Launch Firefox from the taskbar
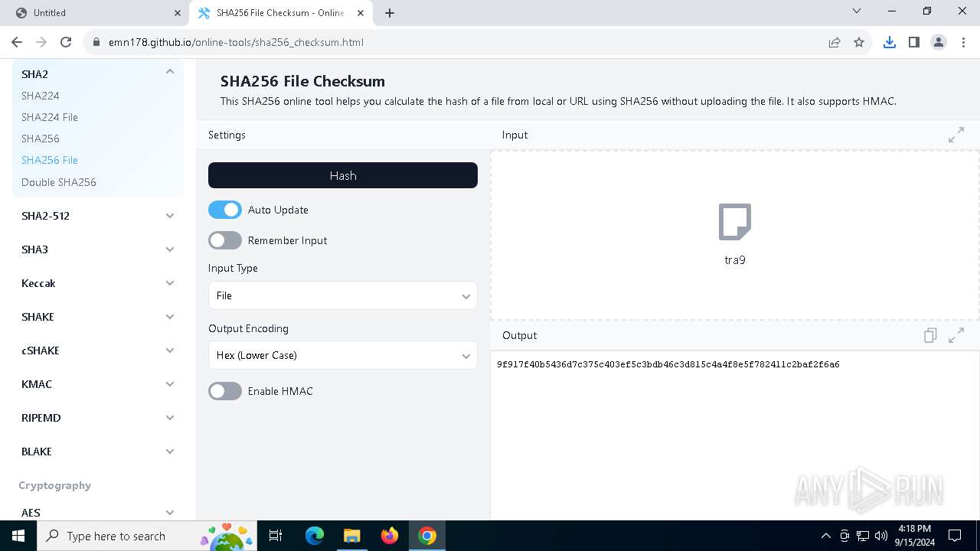Screen dimensions: 980x551 click(390, 536)
